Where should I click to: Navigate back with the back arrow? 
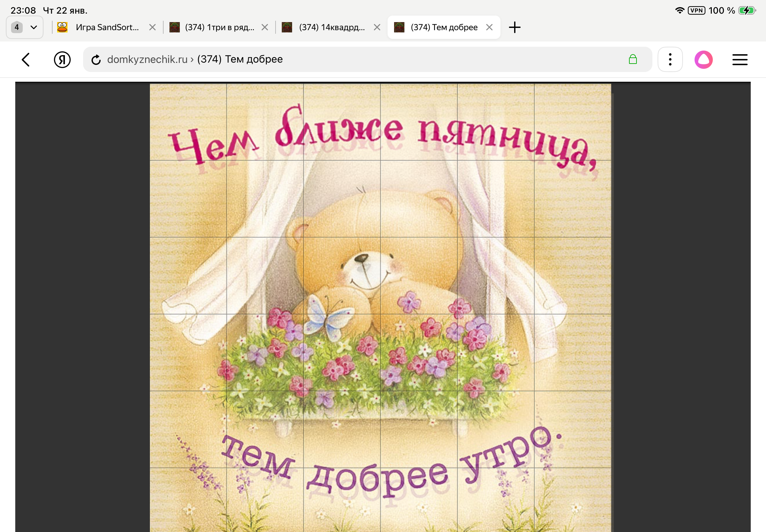point(26,59)
